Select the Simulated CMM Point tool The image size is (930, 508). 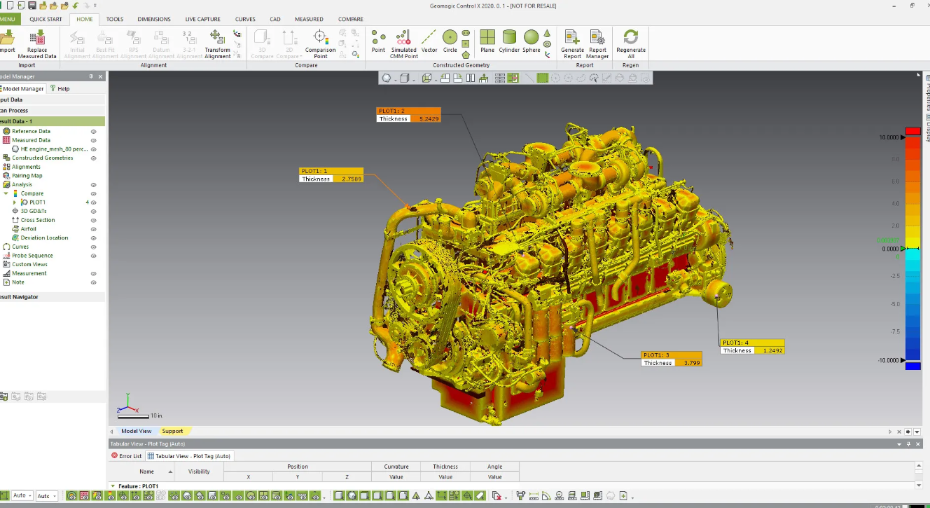click(x=404, y=37)
